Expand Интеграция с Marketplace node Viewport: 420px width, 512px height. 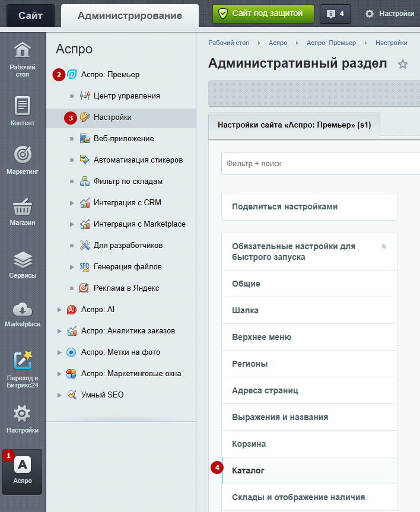72,224
